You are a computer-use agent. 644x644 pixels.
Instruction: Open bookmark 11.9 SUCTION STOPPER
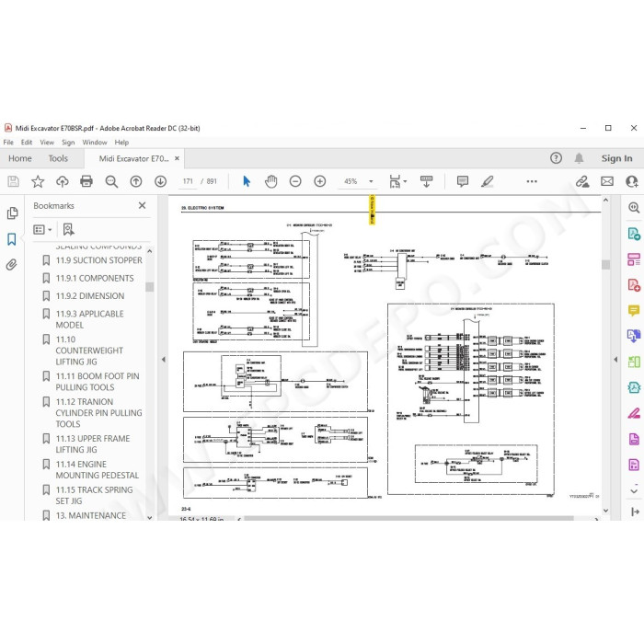[x=99, y=260]
